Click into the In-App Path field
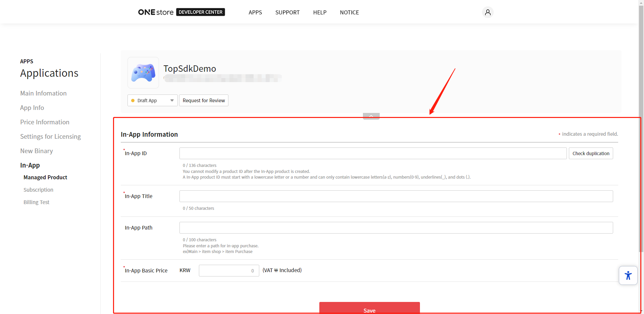This screenshot has width=644, height=314. 396,228
